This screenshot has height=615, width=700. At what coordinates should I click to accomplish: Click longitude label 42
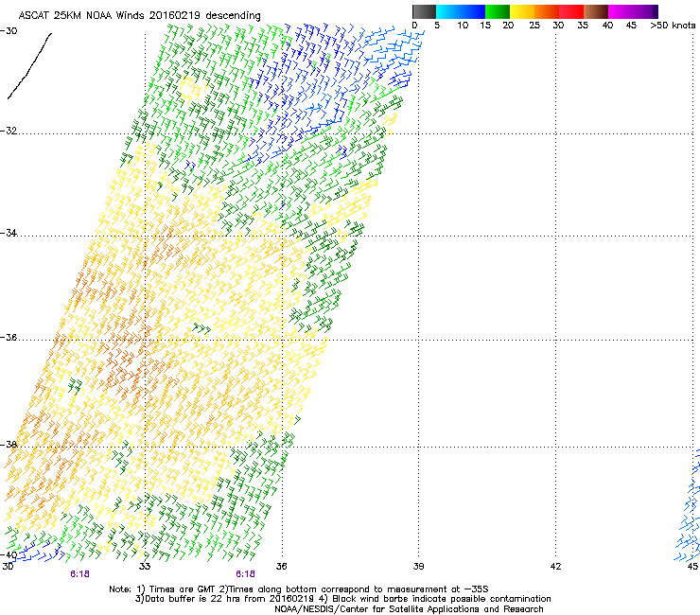(555, 567)
